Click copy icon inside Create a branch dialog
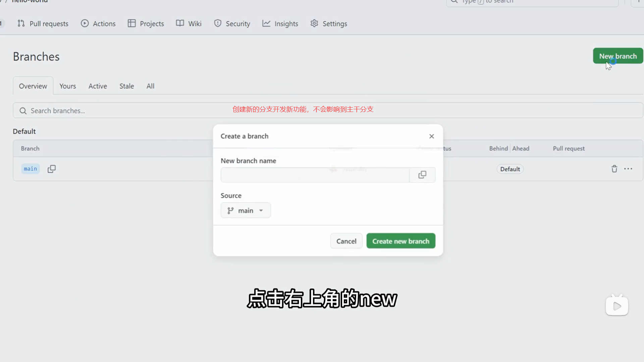Viewport: 644px width, 362px height. click(422, 175)
